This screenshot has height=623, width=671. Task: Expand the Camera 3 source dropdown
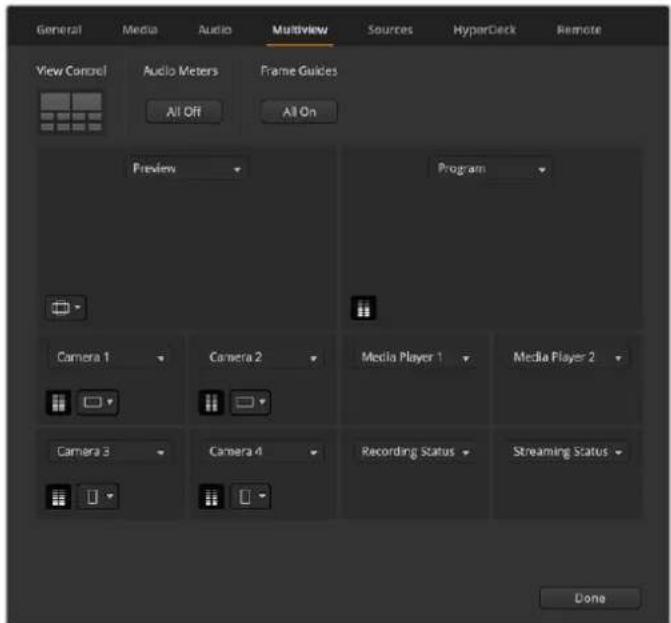click(110, 452)
